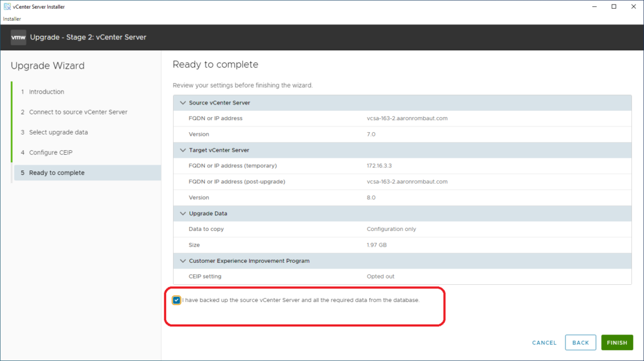Collapse the Upgrade Data section
This screenshot has height=361, width=644.
[183, 214]
